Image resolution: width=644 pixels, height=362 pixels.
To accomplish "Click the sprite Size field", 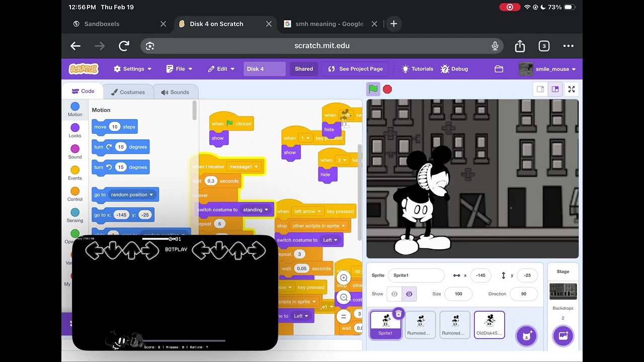I will pos(458,294).
